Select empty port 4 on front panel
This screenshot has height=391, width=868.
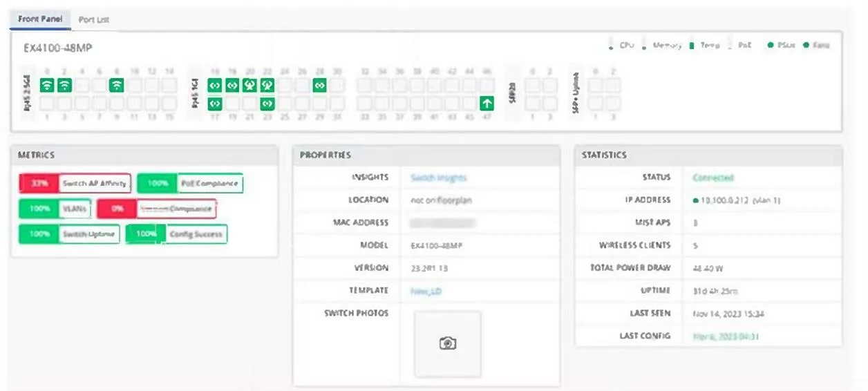point(82,86)
